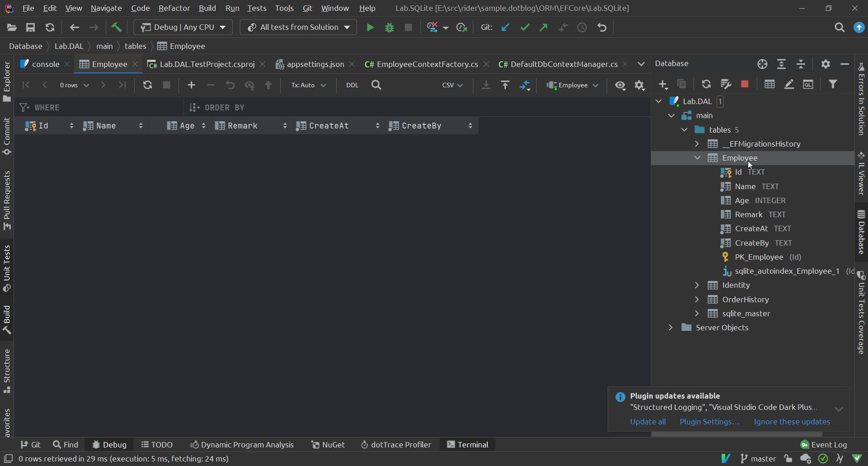The image size is (868, 466).
Task: Open the Refactor menu
Action: (x=175, y=8)
